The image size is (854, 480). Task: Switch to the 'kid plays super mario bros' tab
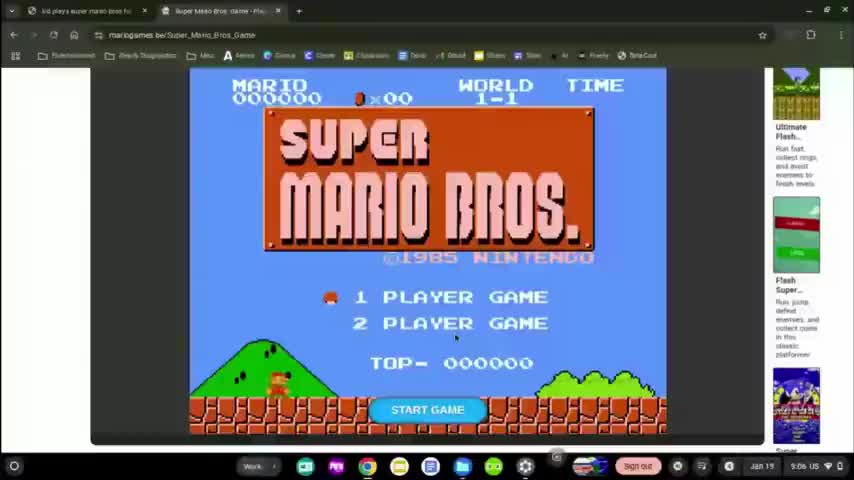[87, 11]
